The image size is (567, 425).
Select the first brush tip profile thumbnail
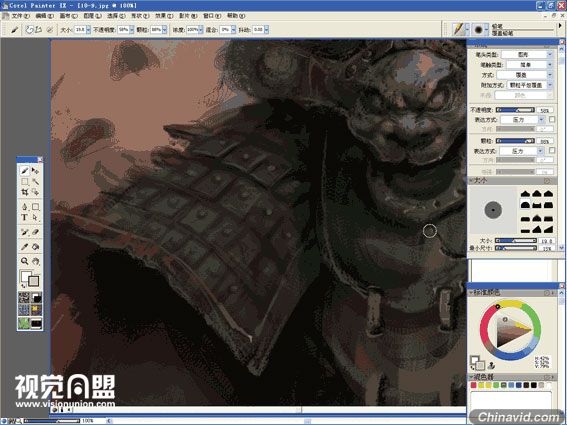click(x=525, y=194)
